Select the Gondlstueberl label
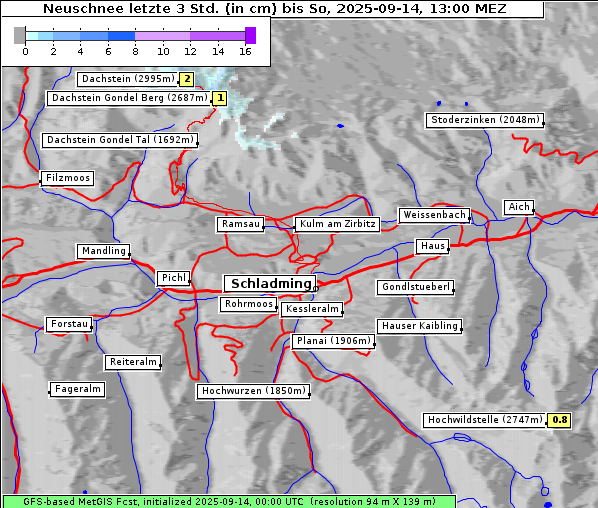Screen dimensions: 598x508 click(x=416, y=287)
